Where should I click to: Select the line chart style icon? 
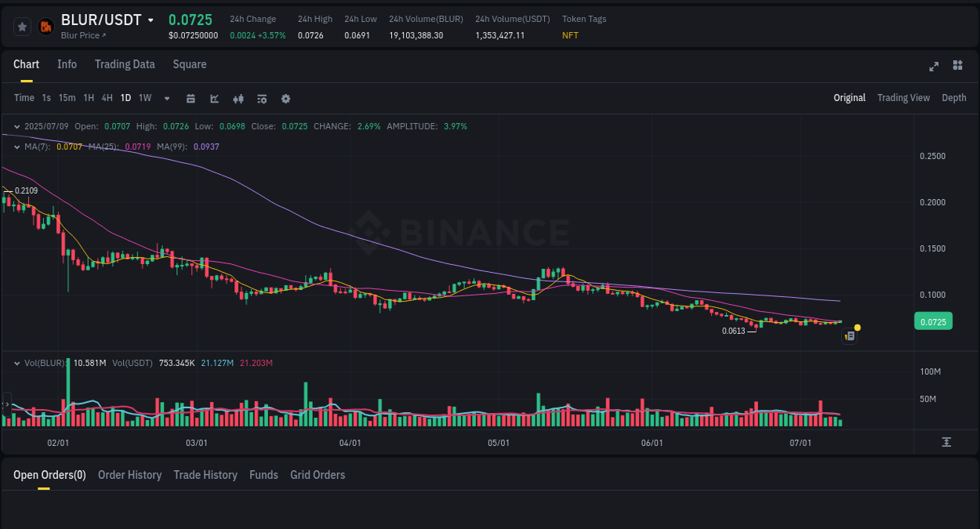214,98
